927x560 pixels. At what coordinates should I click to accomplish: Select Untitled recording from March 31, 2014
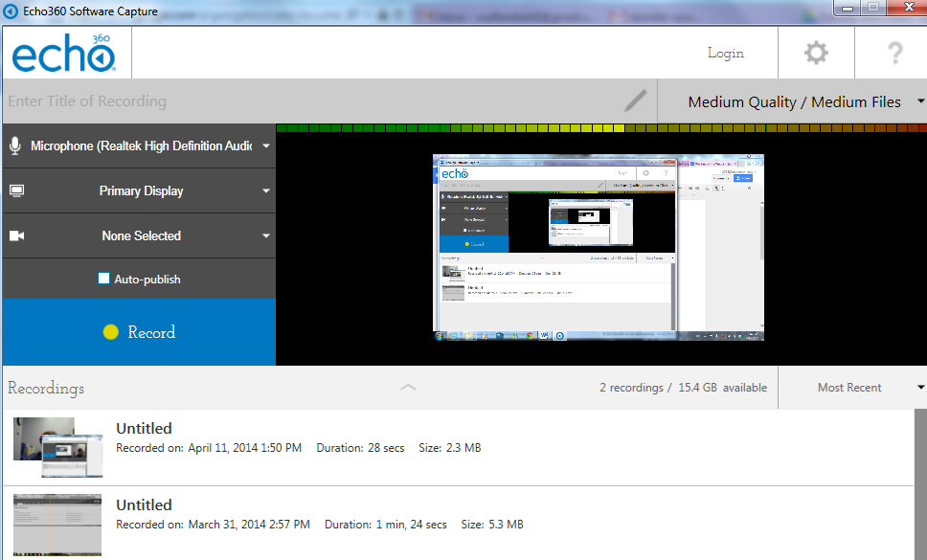coord(459,524)
